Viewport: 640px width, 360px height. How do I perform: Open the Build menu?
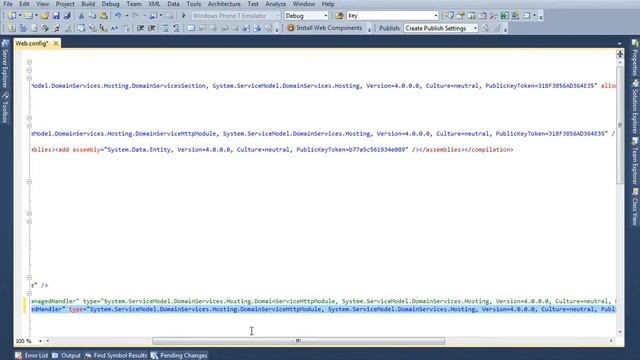click(88, 4)
